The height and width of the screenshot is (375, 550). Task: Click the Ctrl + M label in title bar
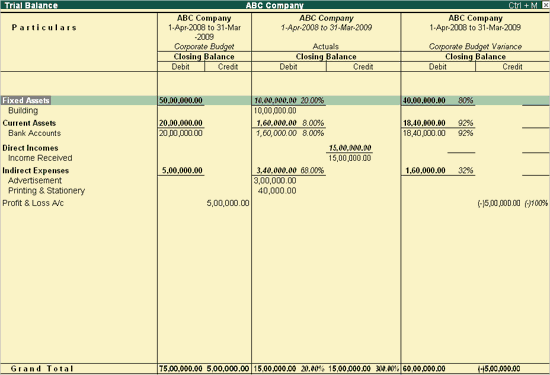pyautogui.click(x=523, y=5)
